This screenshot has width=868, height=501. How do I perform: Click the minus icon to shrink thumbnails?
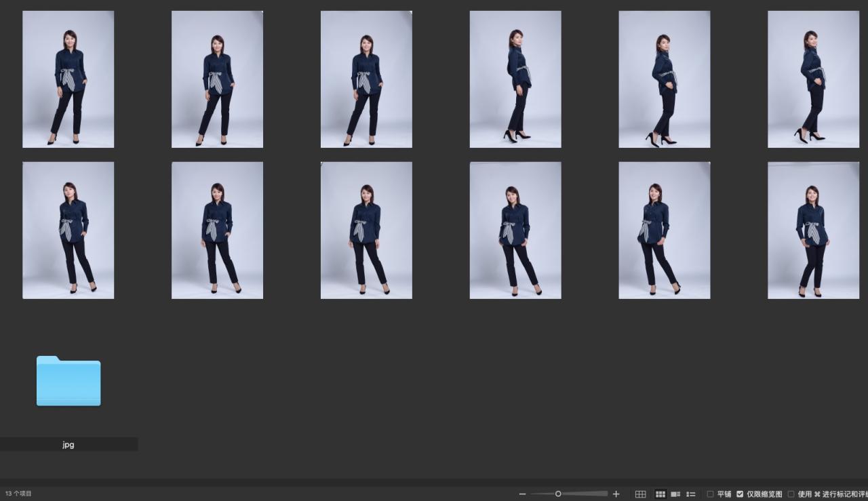click(x=522, y=494)
